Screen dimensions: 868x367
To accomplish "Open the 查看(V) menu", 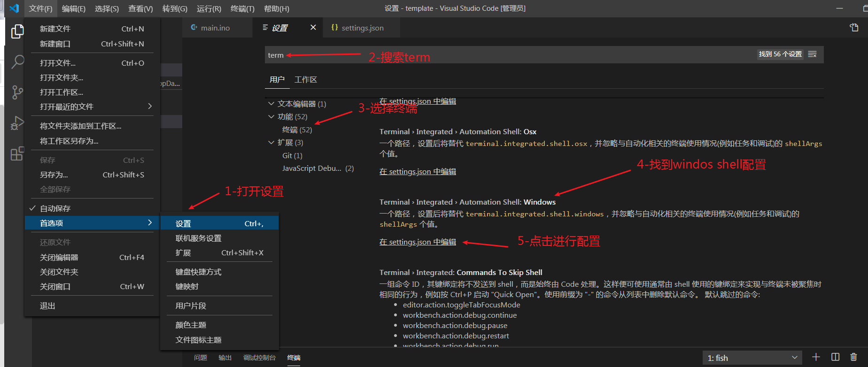I will [140, 8].
